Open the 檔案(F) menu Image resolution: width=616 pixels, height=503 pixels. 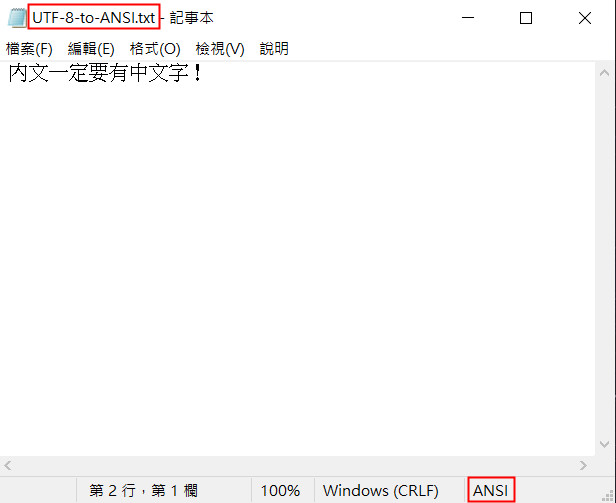coord(29,49)
